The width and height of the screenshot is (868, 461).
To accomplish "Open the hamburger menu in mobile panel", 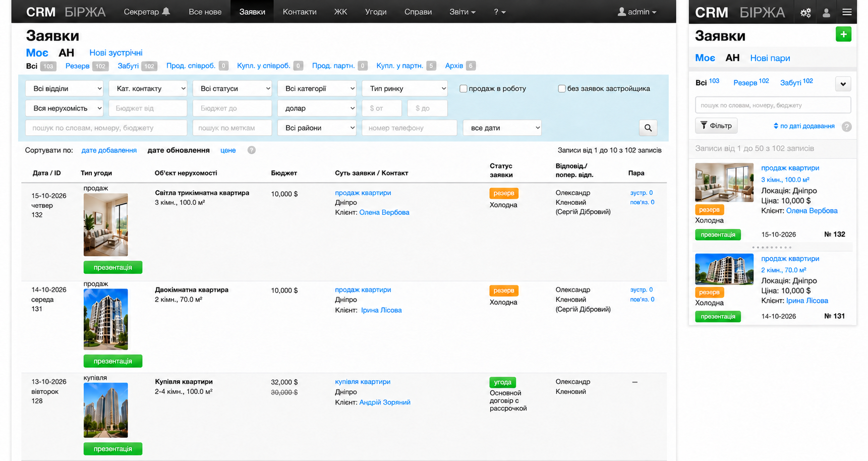I will click(x=847, y=12).
